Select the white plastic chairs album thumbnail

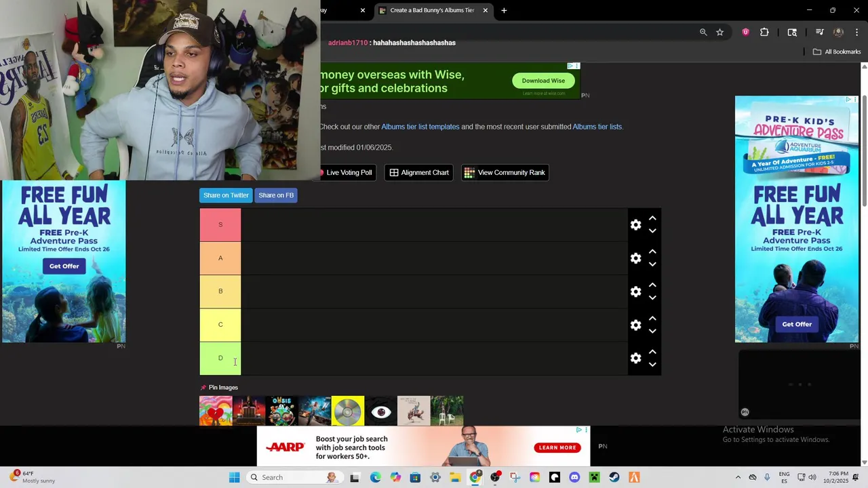[x=447, y=411]
